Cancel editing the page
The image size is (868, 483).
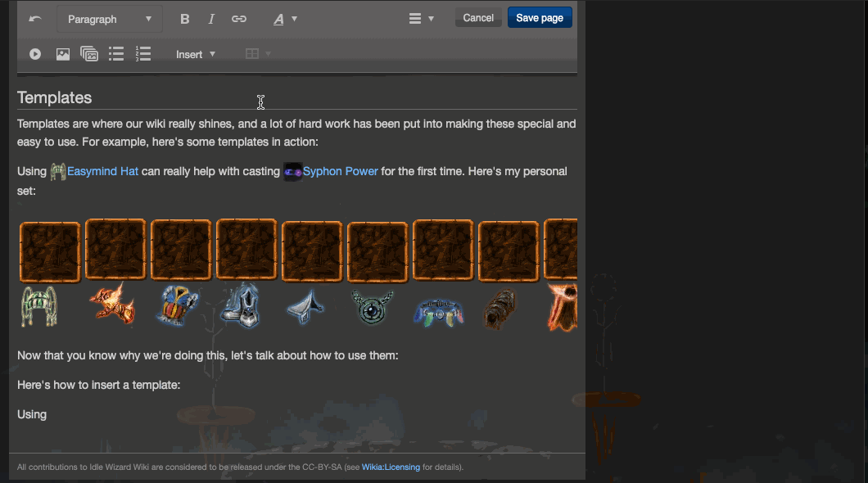478,18
